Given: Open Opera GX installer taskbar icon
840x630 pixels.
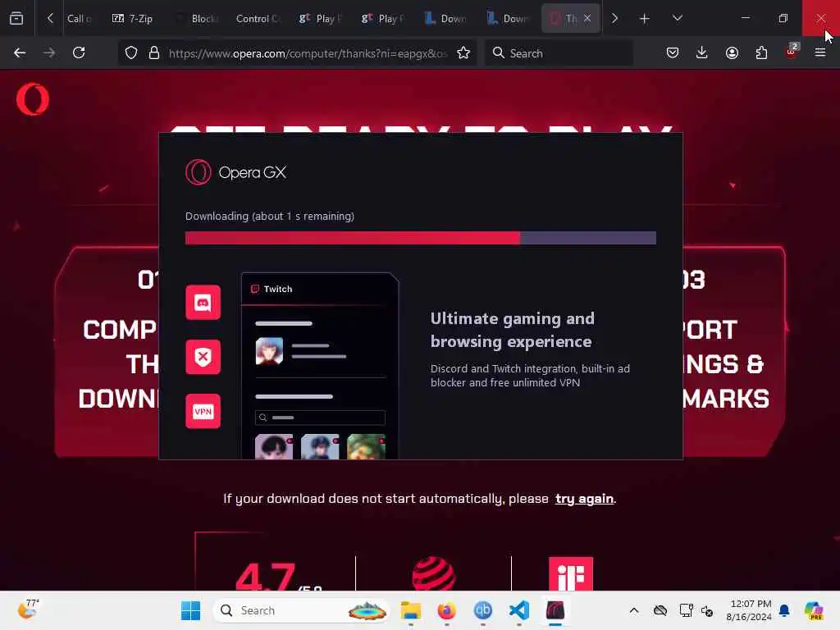Looking at the screenshot, I should tap(555, 610).
